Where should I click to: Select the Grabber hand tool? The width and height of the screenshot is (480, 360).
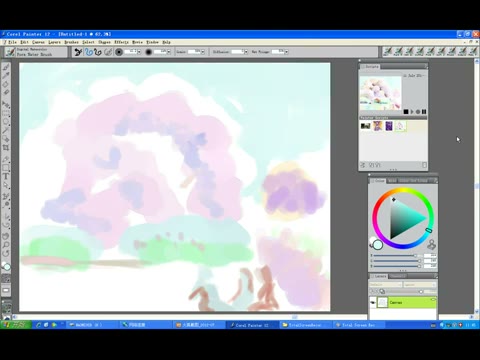6,237
